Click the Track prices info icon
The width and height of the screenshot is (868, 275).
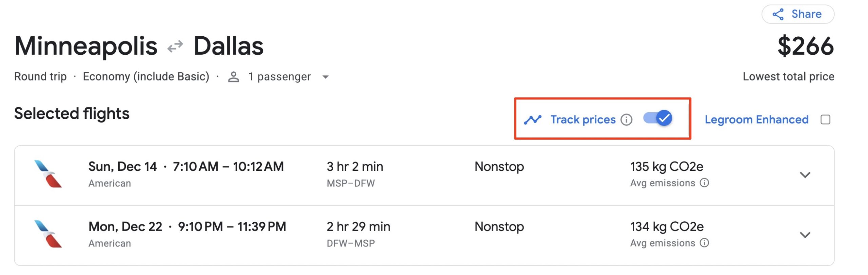point(626,120)
